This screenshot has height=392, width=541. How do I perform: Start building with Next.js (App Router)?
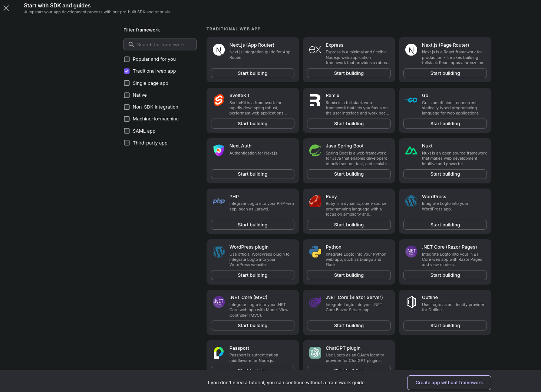(x=253, y=73)
